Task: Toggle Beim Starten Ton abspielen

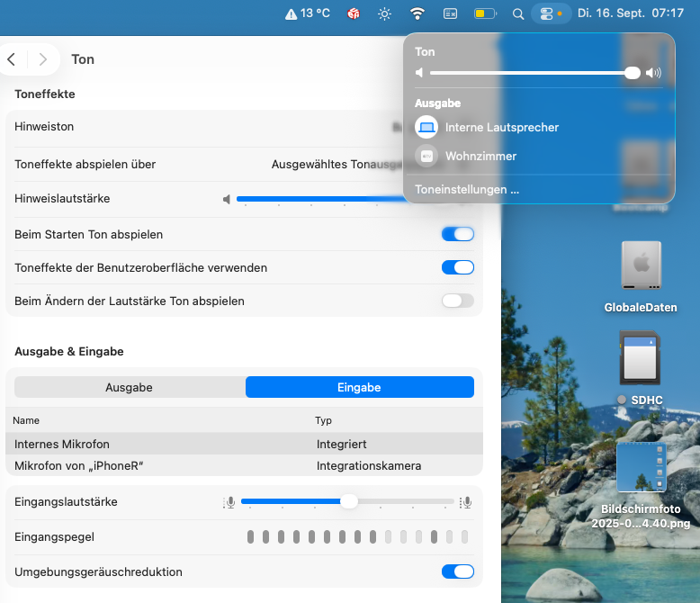Action: click(x=458, y=234)
